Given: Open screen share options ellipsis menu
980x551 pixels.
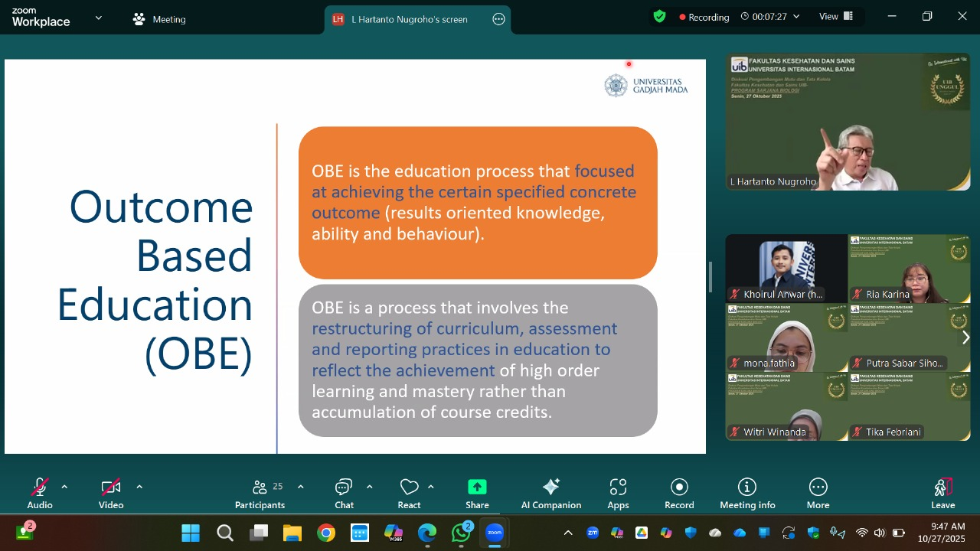Looking at the screenshot, I should (498, 19).
